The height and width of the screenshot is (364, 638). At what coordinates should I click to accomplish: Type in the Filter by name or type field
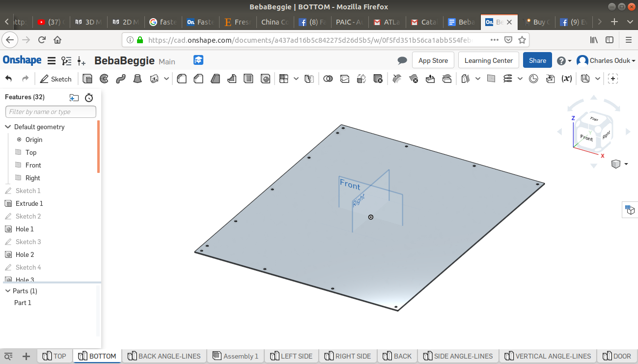[51, 112]
